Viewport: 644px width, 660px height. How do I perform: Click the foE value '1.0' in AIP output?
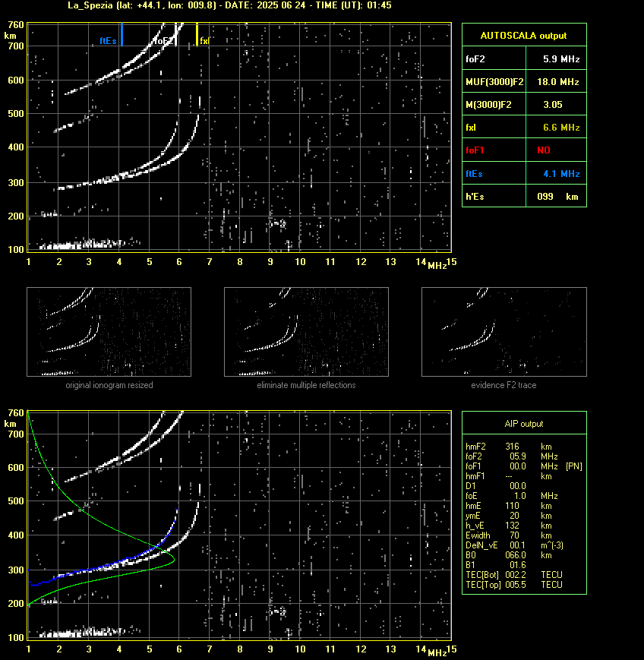520,496
